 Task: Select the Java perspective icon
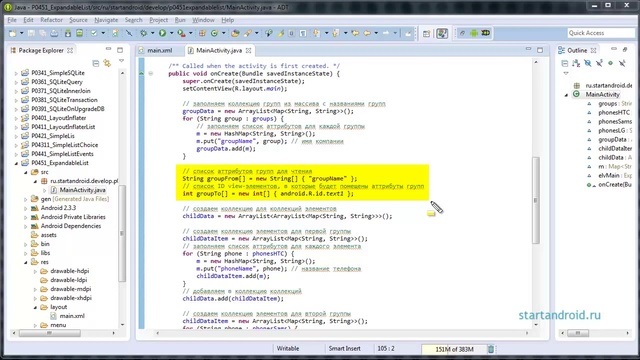[442, 33]
